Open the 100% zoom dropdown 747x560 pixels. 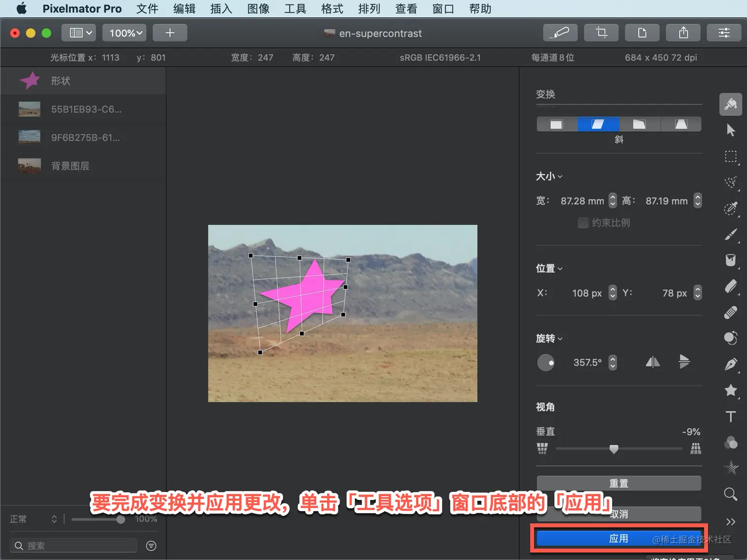click(x=125, y=33)
